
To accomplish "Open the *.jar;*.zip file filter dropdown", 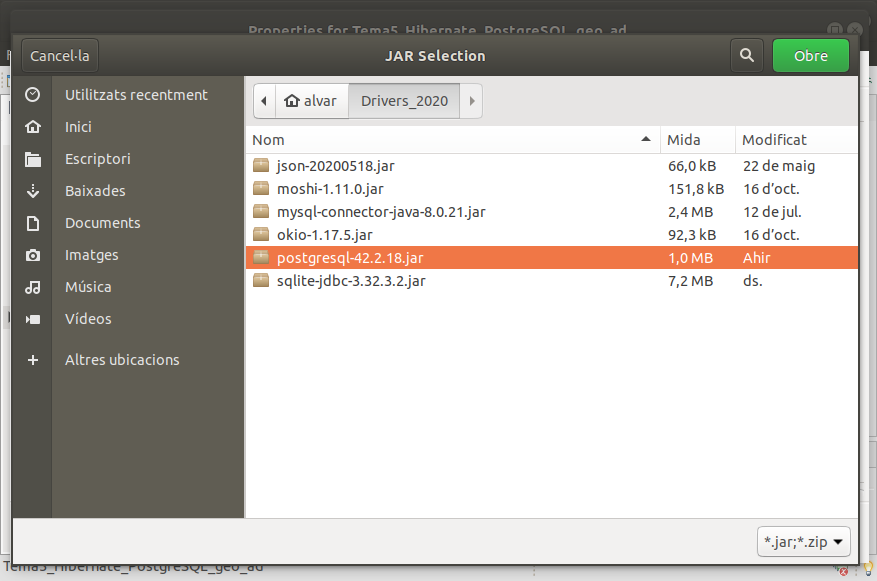I will point(804,541).
